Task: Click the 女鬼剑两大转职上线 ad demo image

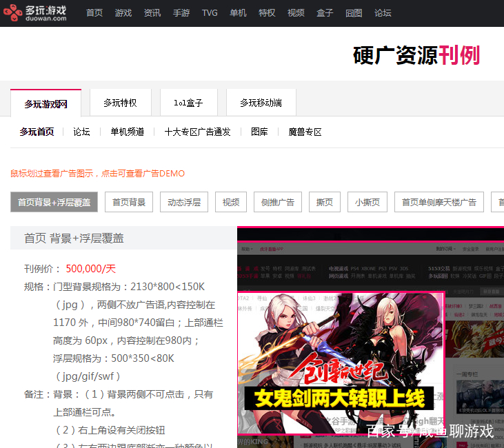Action: (341, 363)
